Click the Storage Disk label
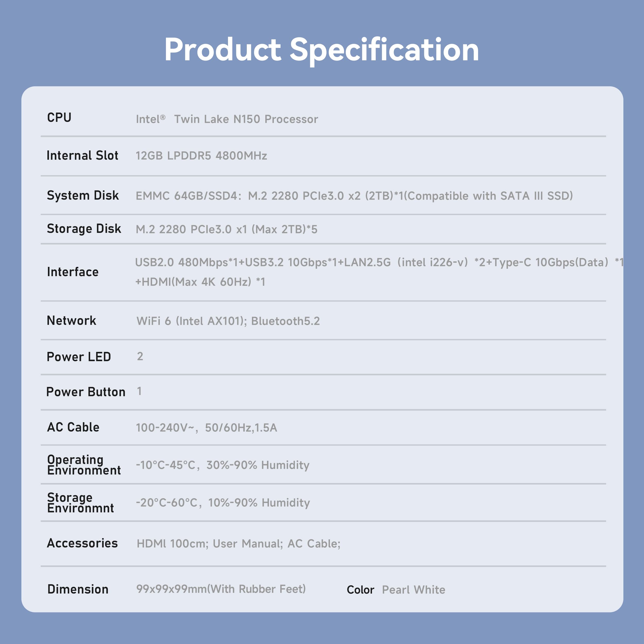This screenshot has height=644, width=644. click(84, 229)
